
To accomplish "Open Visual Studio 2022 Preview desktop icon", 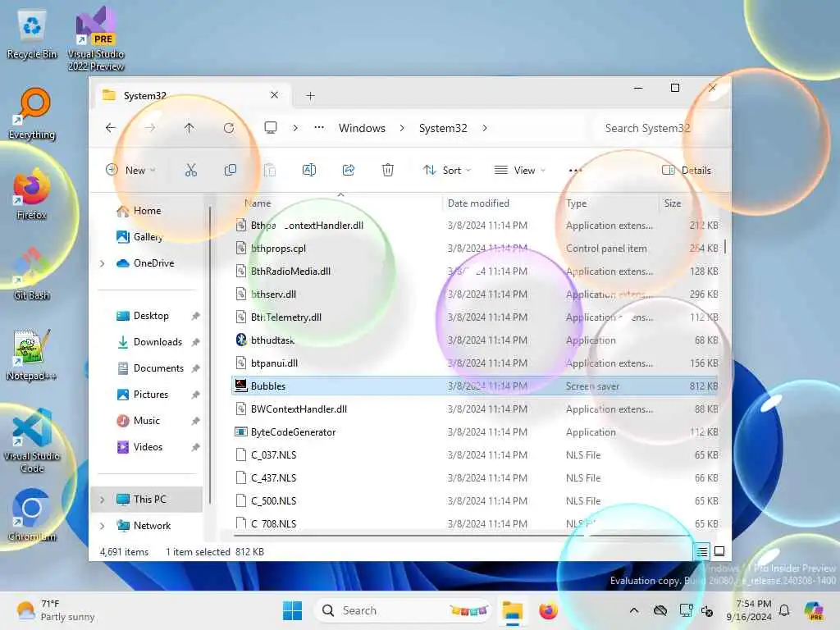I will point(96,39).
